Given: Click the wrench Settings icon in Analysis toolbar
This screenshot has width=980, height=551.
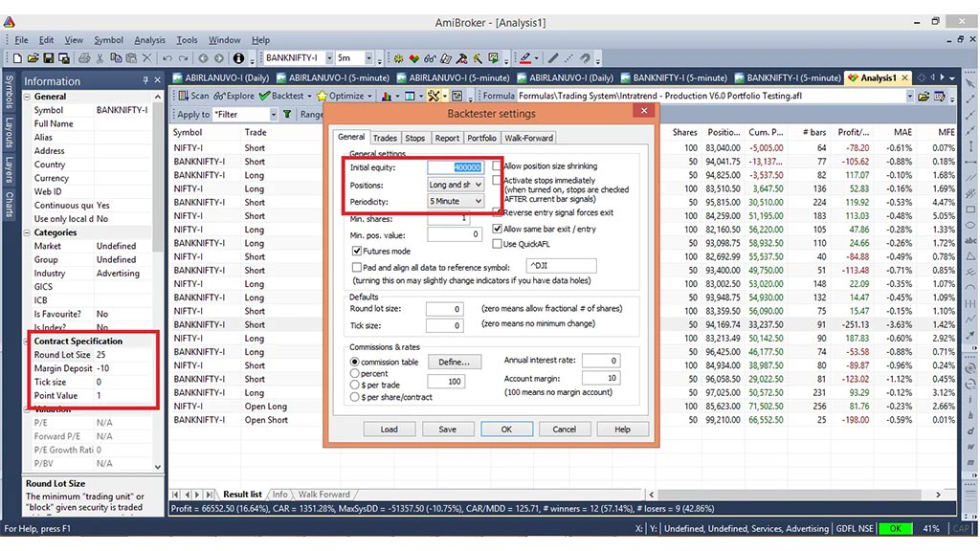Looking at the screenshot, I should tap(434, 96).
